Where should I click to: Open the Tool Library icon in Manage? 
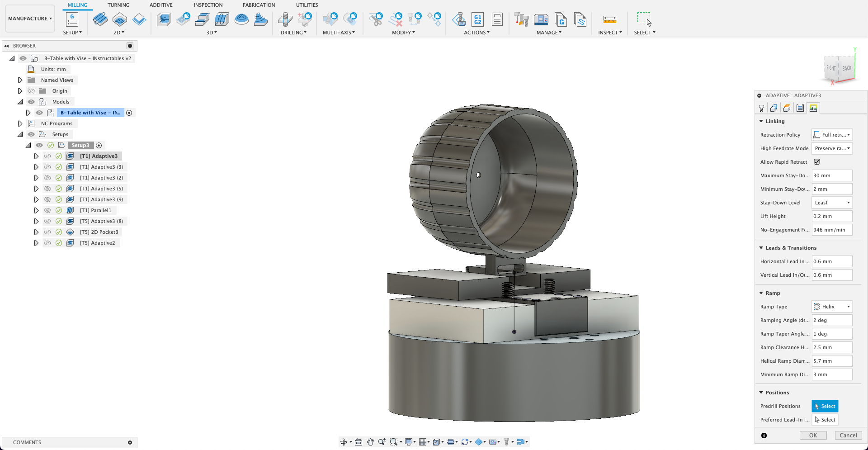[x=521, y=19]
